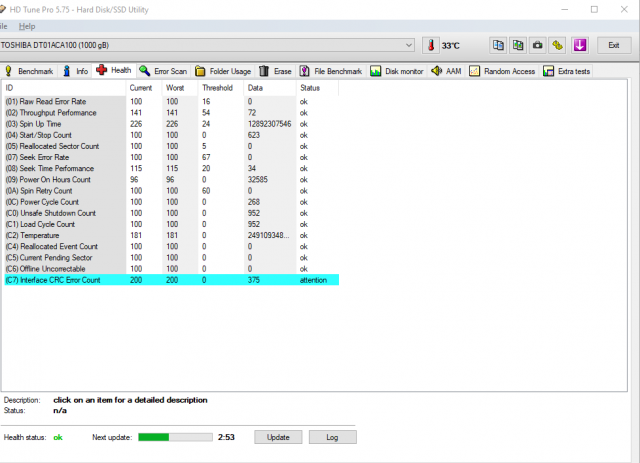The width and height of the screenshot is (640, 463).
Task: Click the purple download arrow icon
Action: pyautogui.click(x=580, y=45)
